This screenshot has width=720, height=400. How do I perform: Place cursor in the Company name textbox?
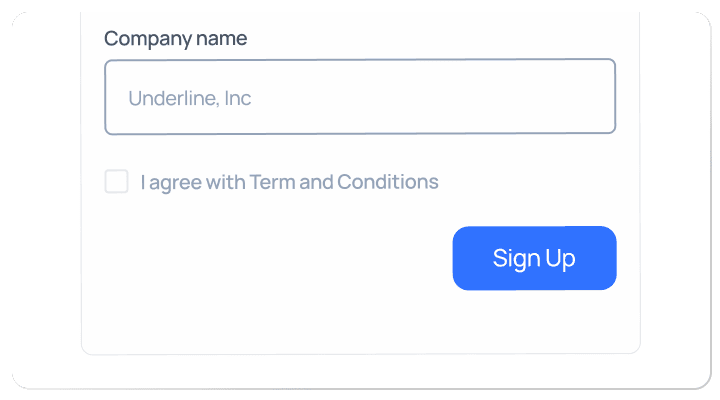360,97
